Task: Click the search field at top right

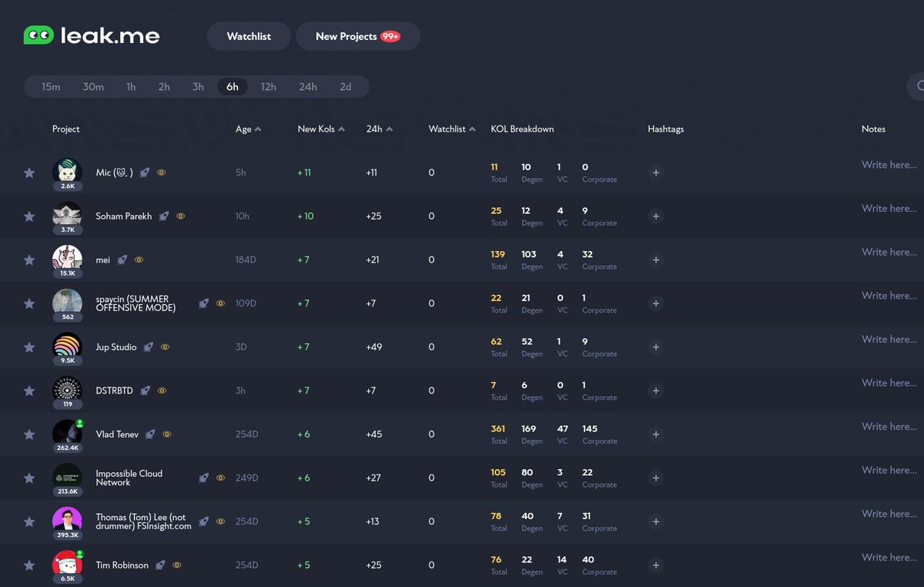Action: [916, 86]
